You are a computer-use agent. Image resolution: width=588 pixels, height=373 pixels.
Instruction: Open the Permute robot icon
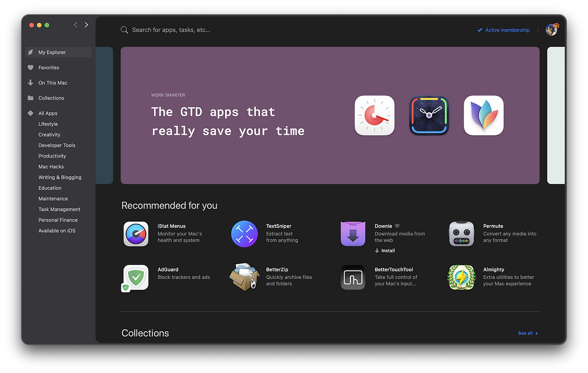[461, 234]
